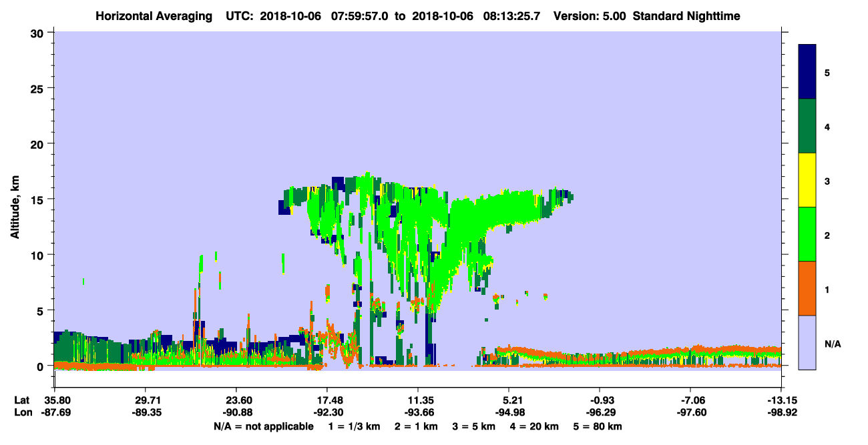Click the 'Lat' row label
This screenshot has width=868, height=445.
[22, 400]
